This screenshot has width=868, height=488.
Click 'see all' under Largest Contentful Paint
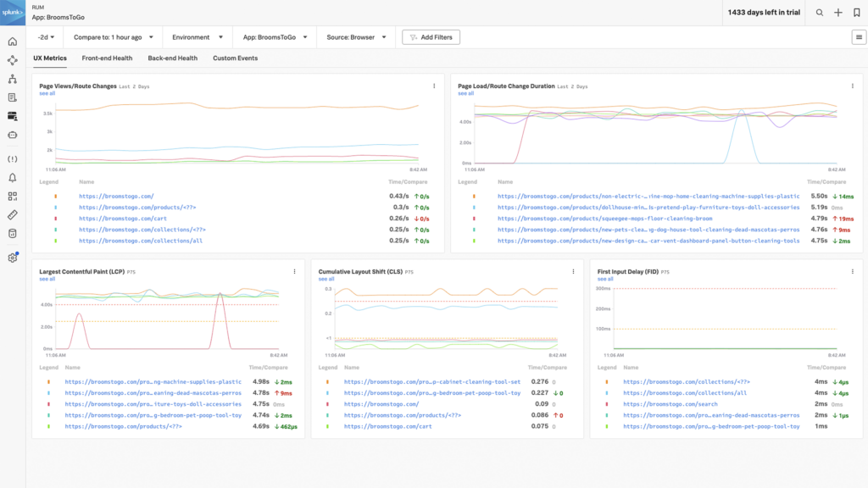[x=47, y=279]
